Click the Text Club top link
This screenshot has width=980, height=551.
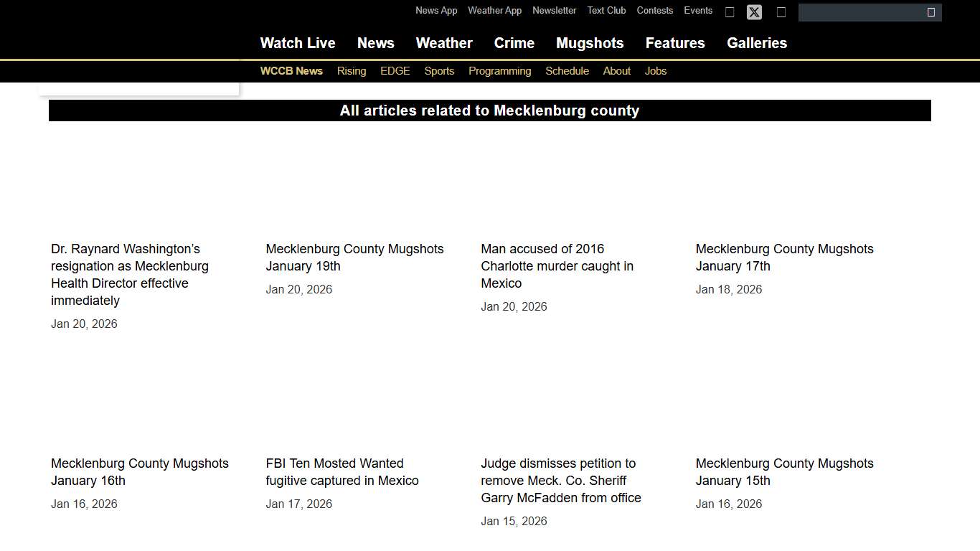click(606, 11)
